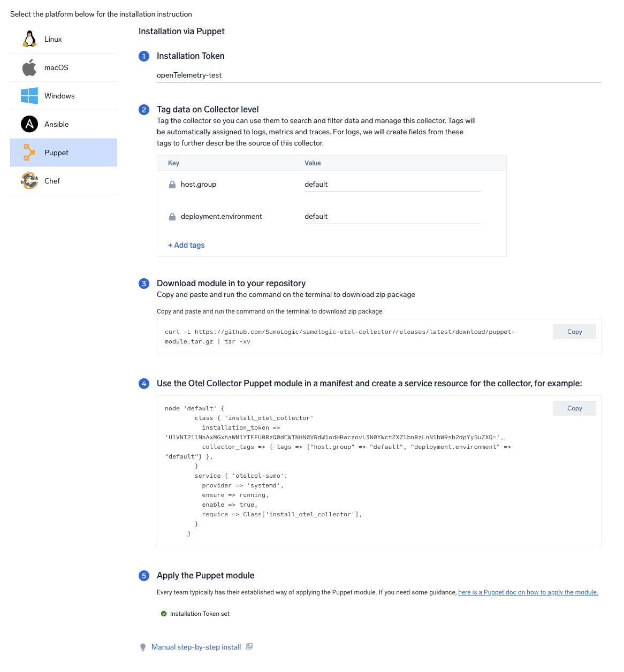Edit the deployment.environment value field
The width and height of the screenshot is (624, 672).
pyautogui.click(x=392, y=217)
